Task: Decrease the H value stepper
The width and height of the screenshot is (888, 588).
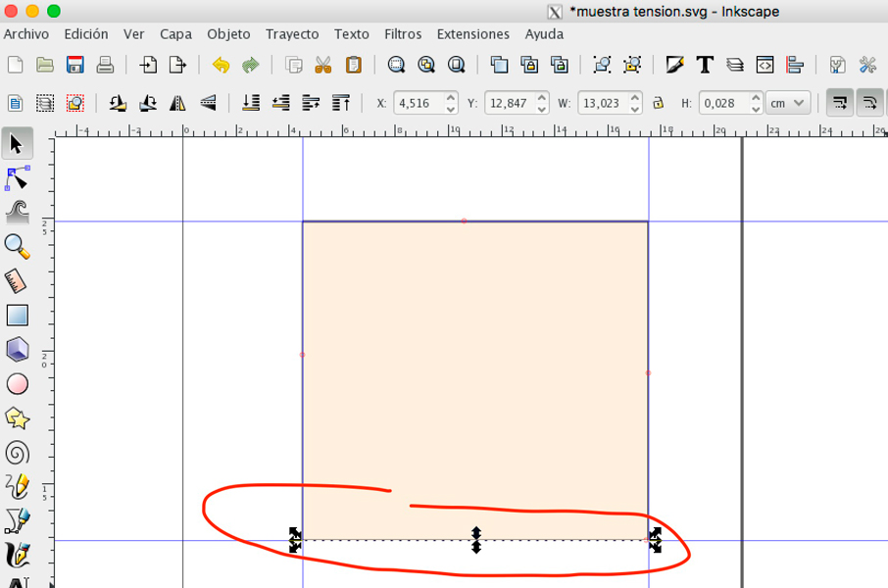Action: 755,107
